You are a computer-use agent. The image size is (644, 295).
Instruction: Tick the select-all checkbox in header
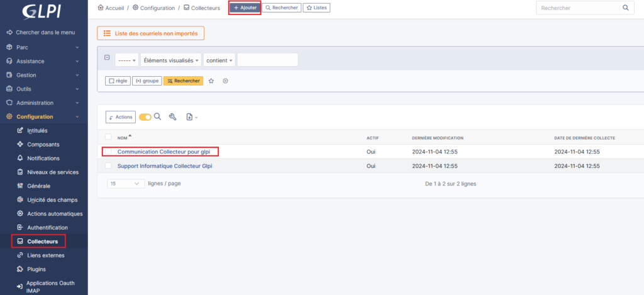pos(108,137)
